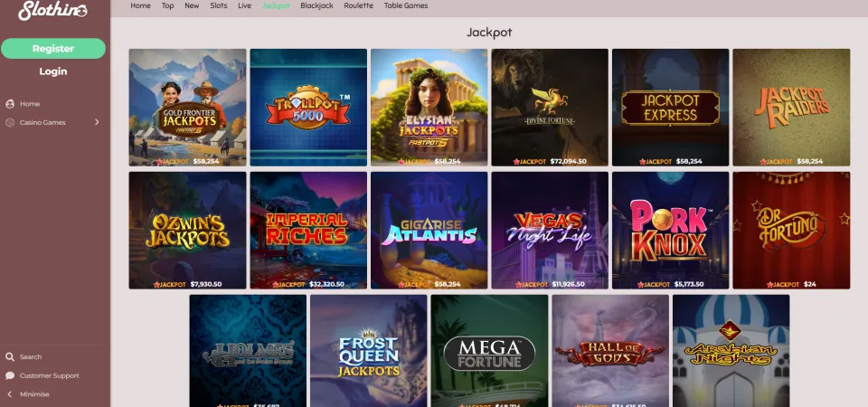
Task: Select the Jackpot tab
Action: click(276, 5)
